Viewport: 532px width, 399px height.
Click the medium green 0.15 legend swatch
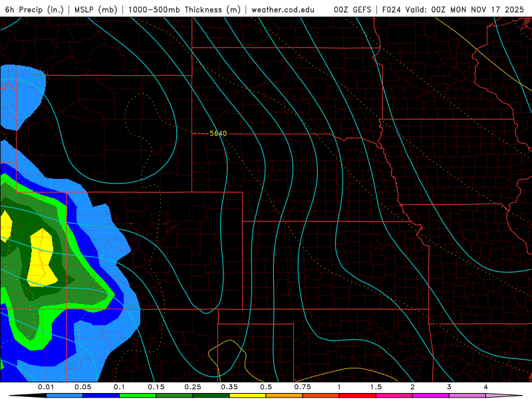click(x=174, y=396)
